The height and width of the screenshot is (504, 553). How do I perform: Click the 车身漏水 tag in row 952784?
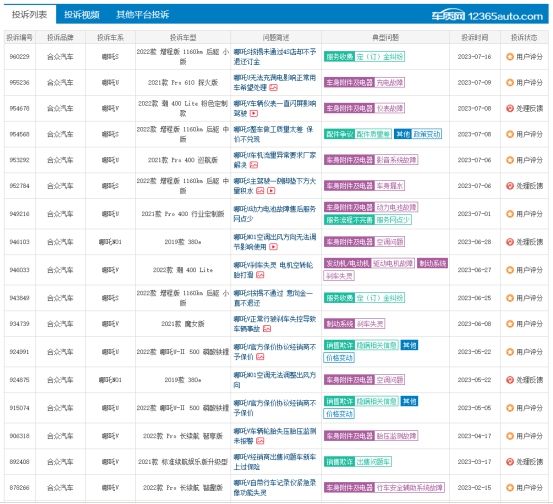coord(389,186)
